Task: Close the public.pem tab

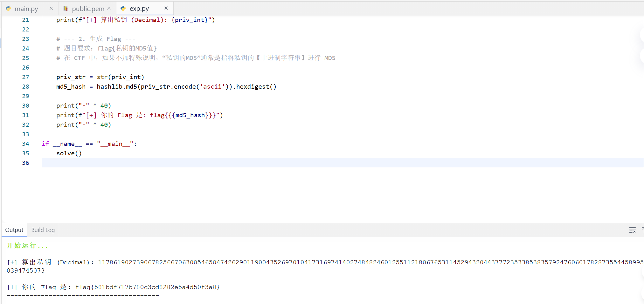Action: (109, 9)
